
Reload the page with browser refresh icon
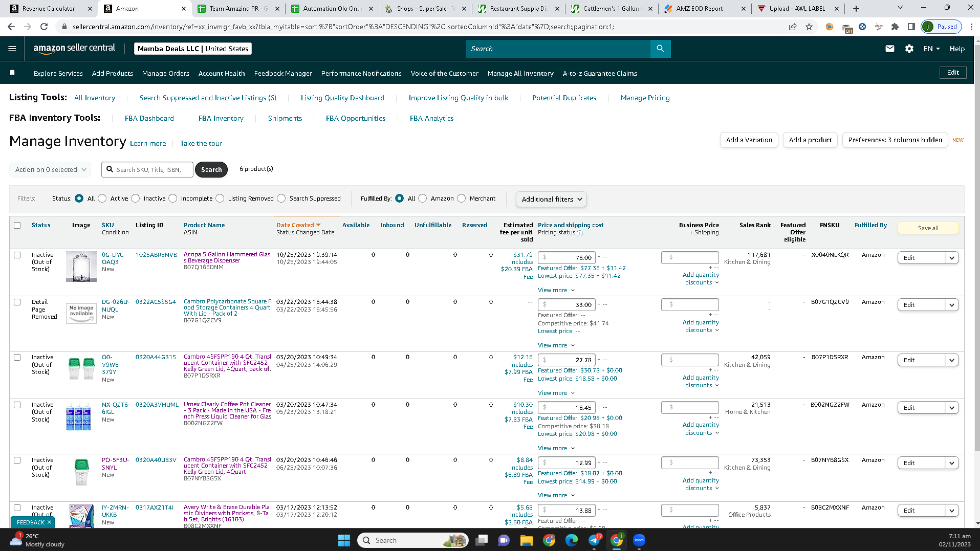tap(44, 27)
